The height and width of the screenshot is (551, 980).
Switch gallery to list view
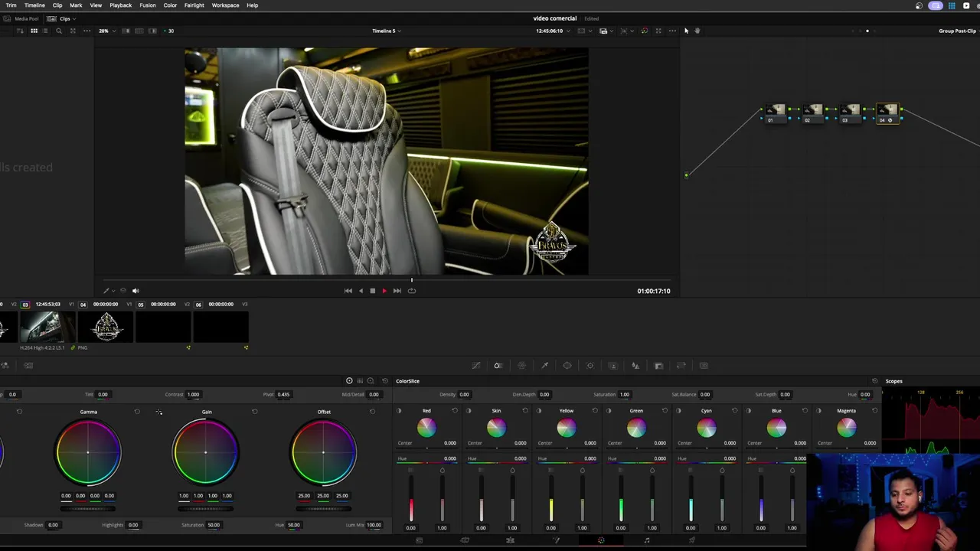46,31
